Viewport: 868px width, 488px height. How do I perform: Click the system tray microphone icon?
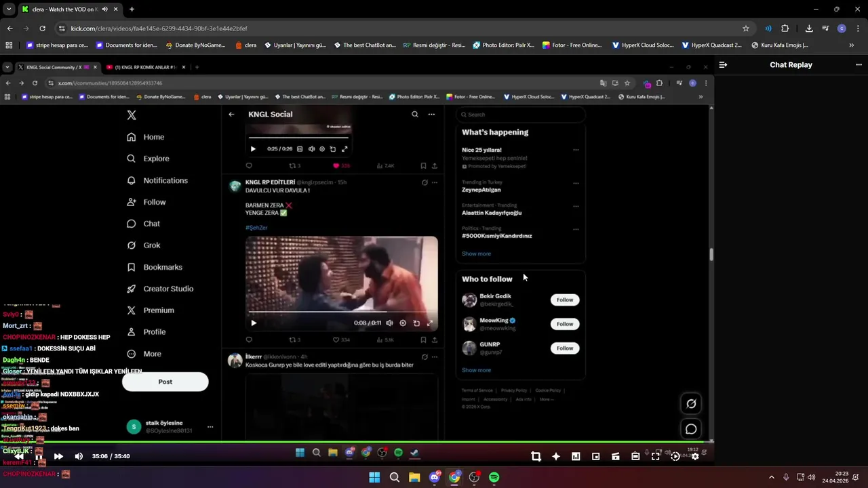point(786,477)
